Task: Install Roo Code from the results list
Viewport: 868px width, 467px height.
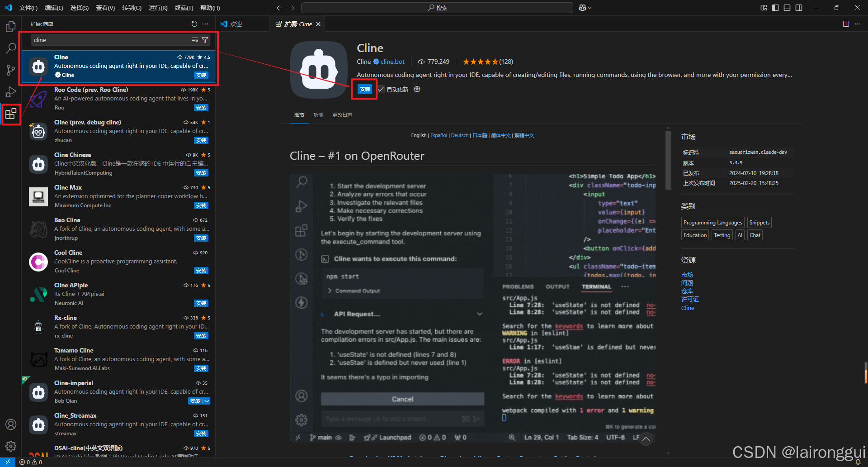Action: [x=201, y=108]
